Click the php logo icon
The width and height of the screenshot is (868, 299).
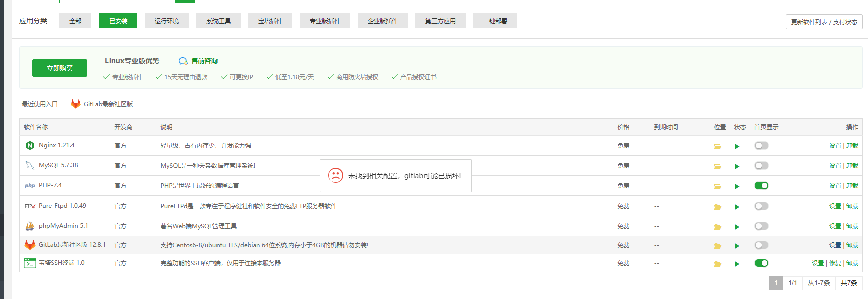[30, 186]
